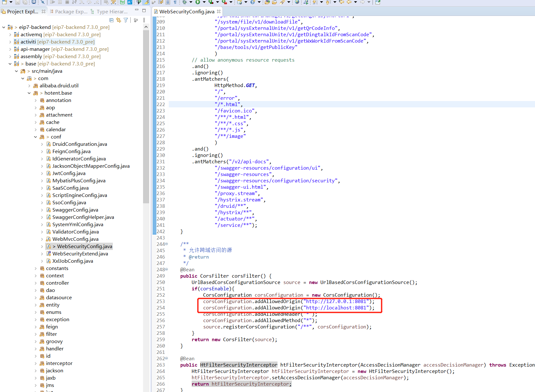The width and height of the screenshot is (535, 392).
Task: Click the Show Whitespace Characters pilcrow icon
Action: pos(175,2)
